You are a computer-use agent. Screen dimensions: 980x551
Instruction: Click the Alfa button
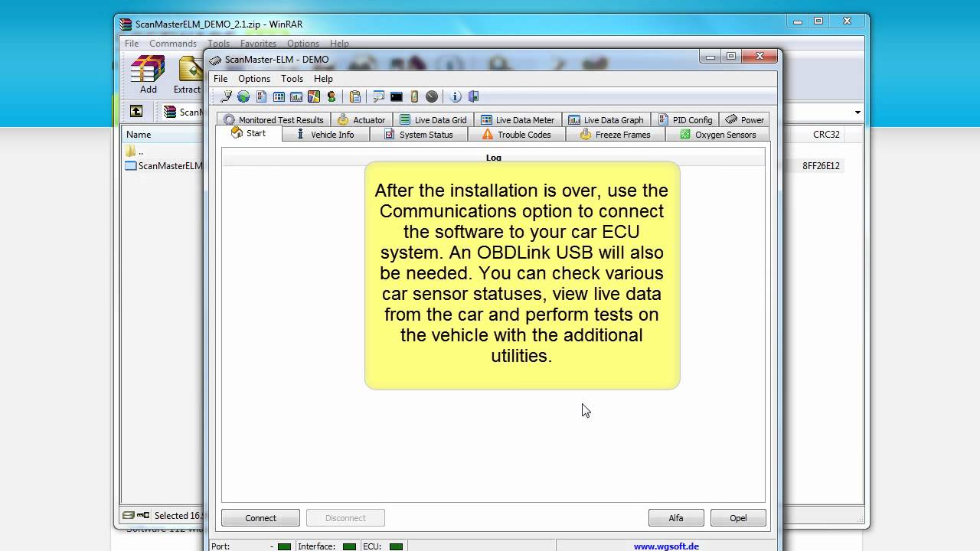click(x=676, y=518)
